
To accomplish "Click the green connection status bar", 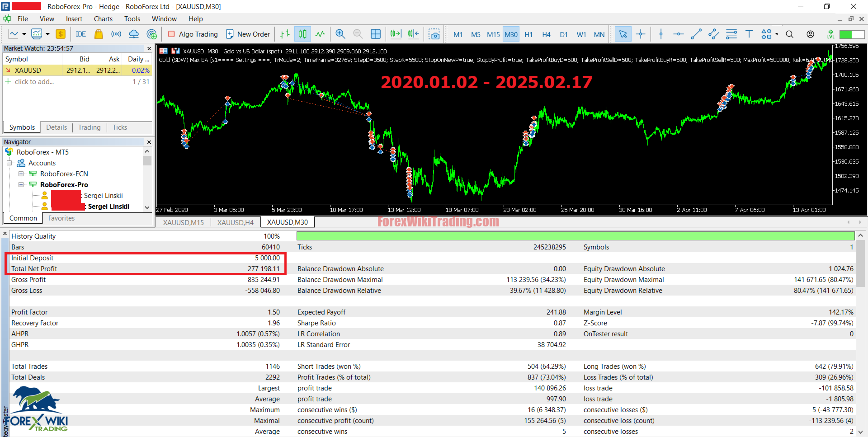I will pos(851,34).
